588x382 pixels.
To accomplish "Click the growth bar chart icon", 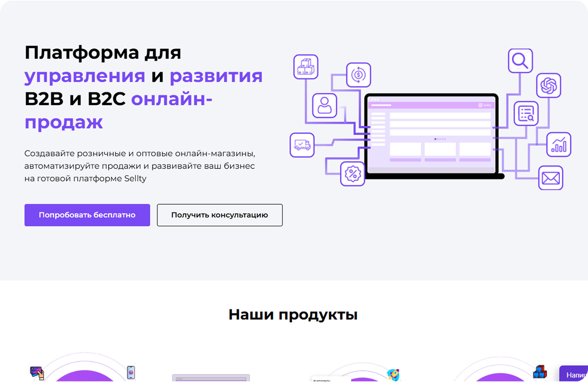I will pos(559,144).
